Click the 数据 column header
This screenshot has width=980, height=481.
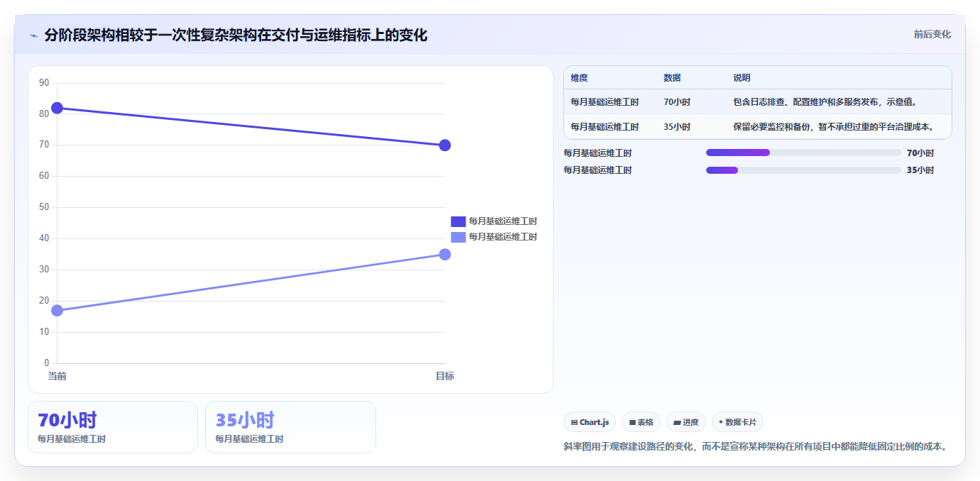tap(672, 78)
